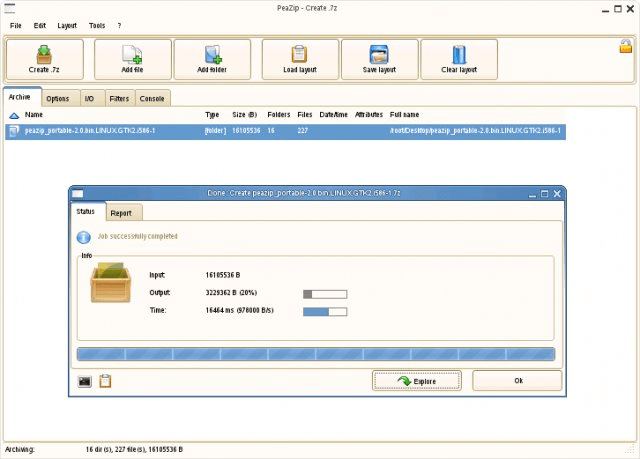This screenshot has width=640, height=459.
Task: Click the Attributes column header
Action: point(369,115)
